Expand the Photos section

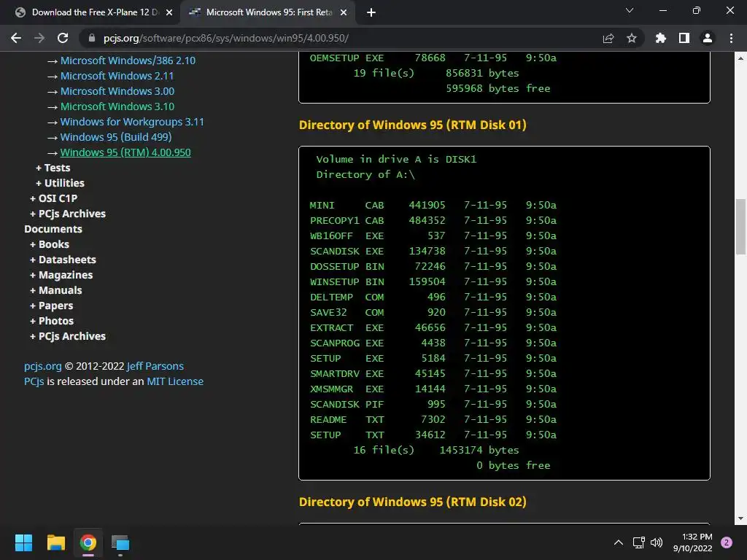click(52, 321)
